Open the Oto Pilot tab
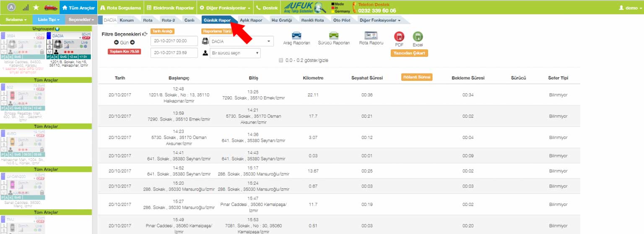This screenshot has width=644, height=234. (x=342, y=20)
